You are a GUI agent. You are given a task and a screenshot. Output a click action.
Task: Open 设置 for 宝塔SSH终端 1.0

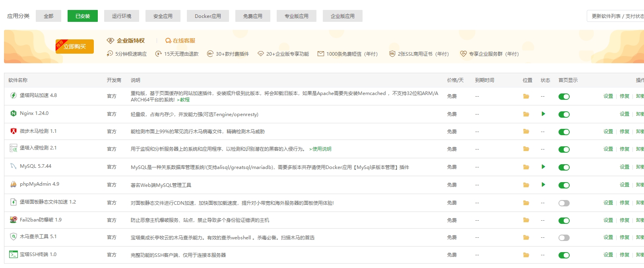tap(608, 255)
